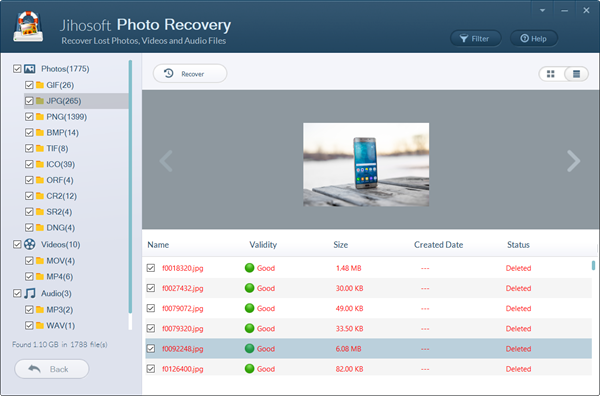Open the Filter options
600x396 pixels.
[x=475, y=38]
